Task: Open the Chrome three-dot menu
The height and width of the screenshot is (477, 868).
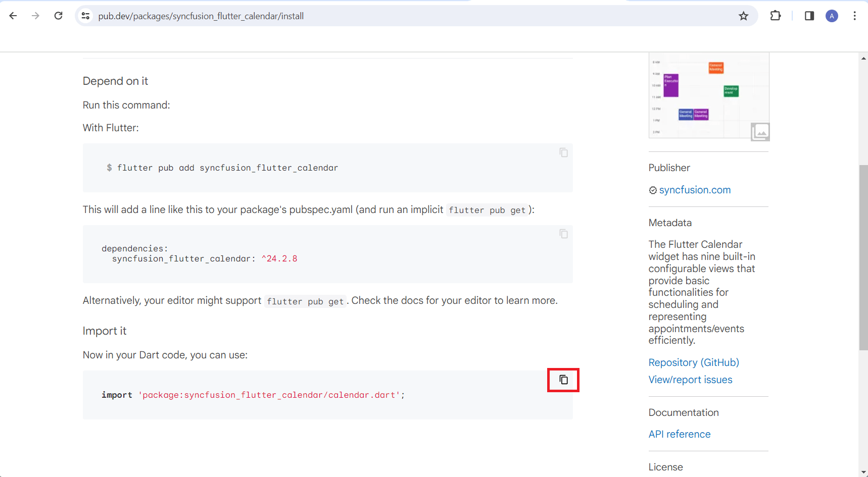Action: 854,16
